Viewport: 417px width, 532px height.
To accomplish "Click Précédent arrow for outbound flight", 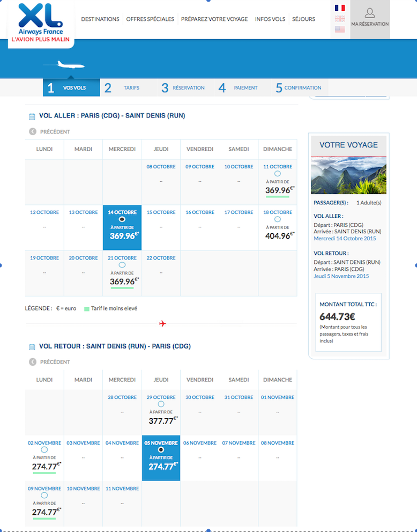I will point(33,131).
